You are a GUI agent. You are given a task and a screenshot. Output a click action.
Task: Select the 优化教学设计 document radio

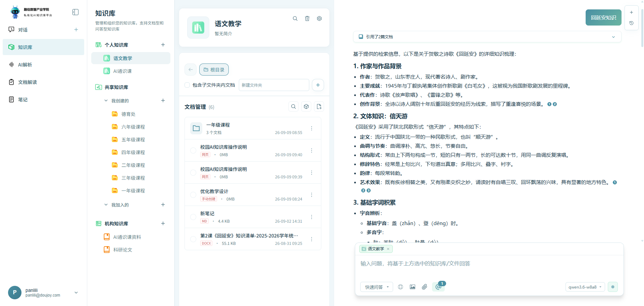pyautogui.click(x=193, y=195)
